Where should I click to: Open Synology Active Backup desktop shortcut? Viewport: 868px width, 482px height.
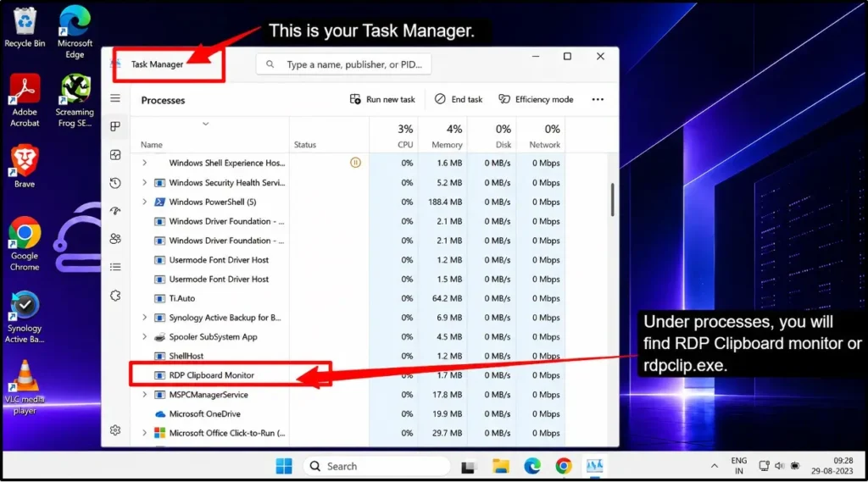pos(25,317)
